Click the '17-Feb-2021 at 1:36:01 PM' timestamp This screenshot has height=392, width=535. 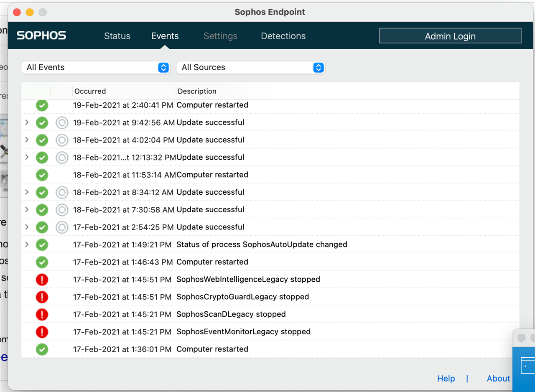click(122, 349)
